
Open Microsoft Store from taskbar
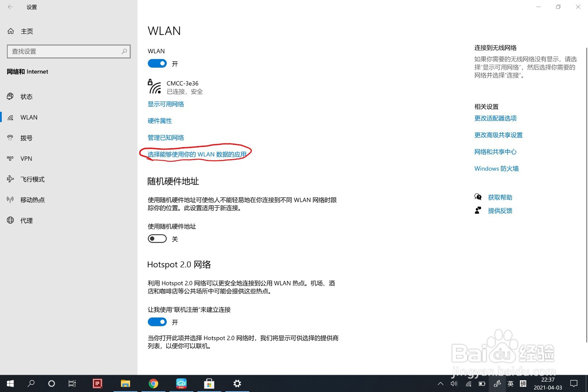[x=209, y=384]
